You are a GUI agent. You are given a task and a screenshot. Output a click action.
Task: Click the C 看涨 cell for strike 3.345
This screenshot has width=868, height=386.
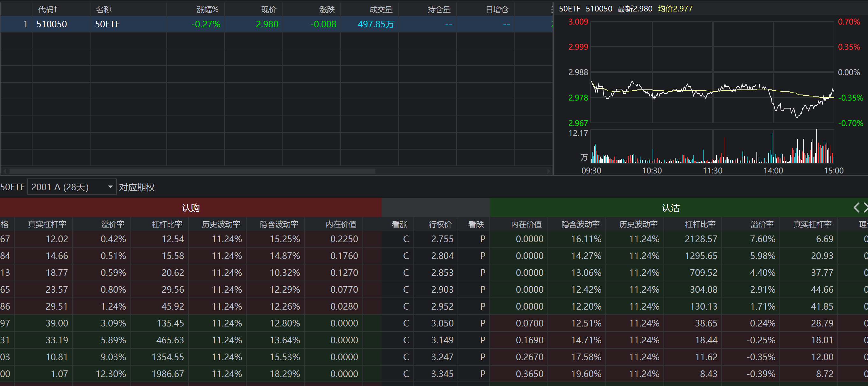(x=406, y=374)
